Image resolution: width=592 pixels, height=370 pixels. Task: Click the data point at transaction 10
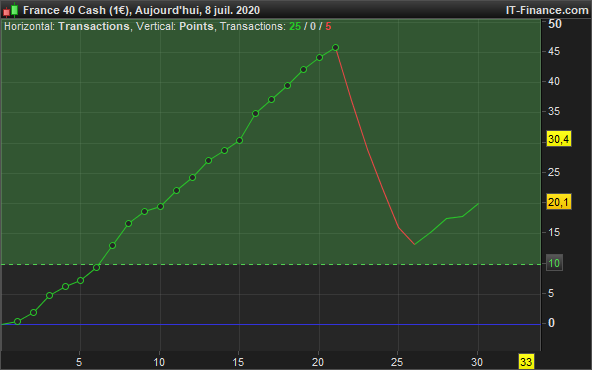pyautogui.click(x=160, y=207)
